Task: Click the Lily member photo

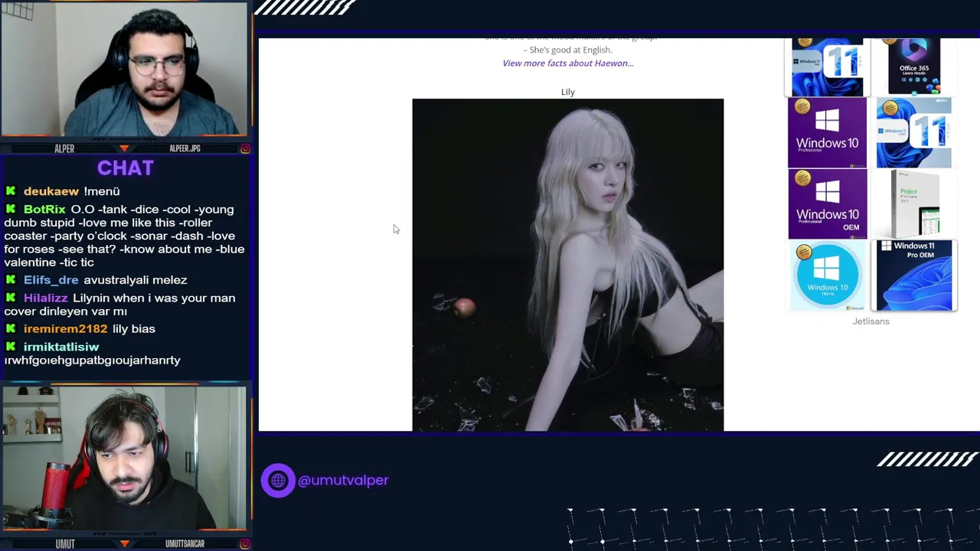Action: coord(567,265)
